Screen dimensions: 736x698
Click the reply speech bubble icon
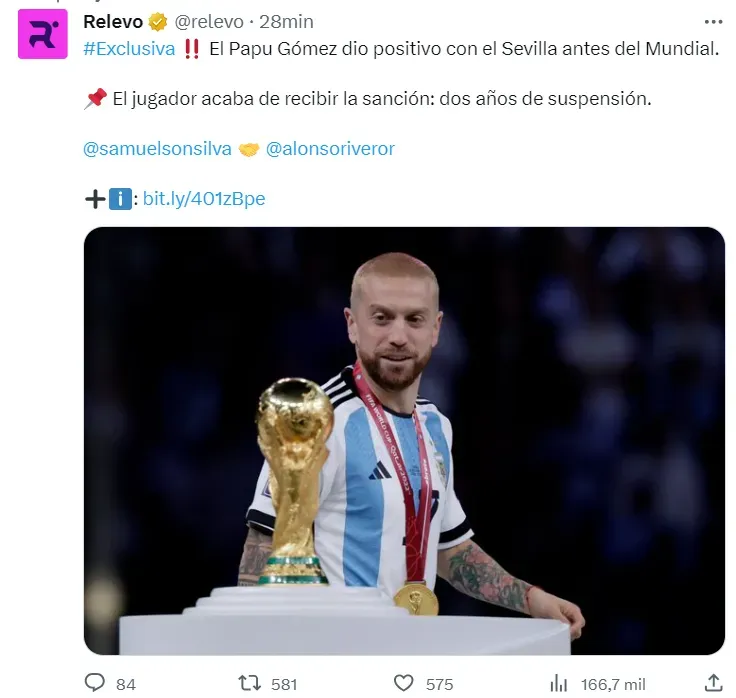pyautogui.click(x=94, y=683)
